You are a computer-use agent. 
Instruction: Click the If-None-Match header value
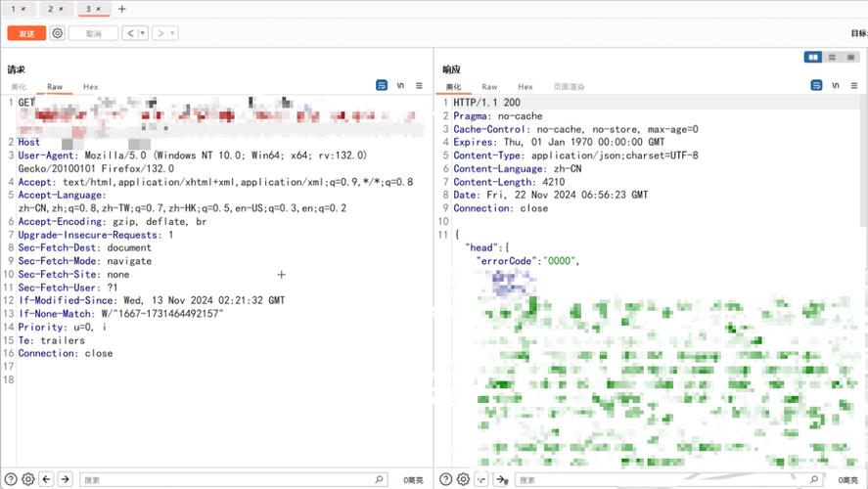[x=162, y=314]
